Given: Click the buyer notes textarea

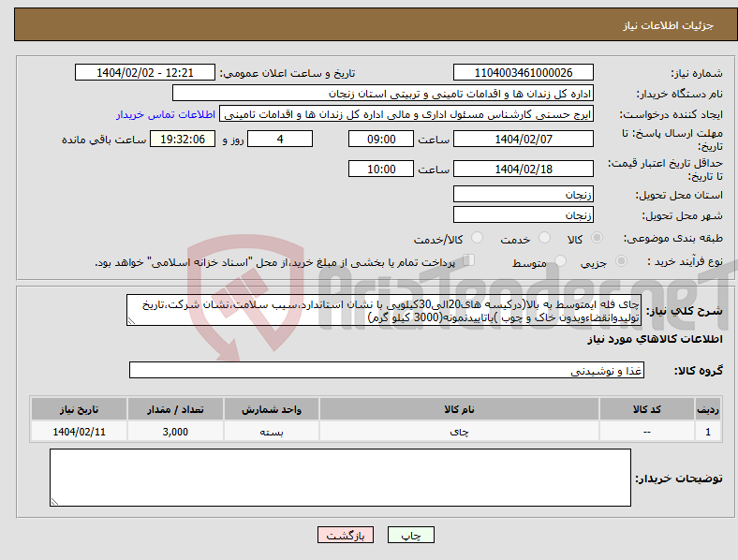Looking at the screenshot, I should [x=340, y=478].
